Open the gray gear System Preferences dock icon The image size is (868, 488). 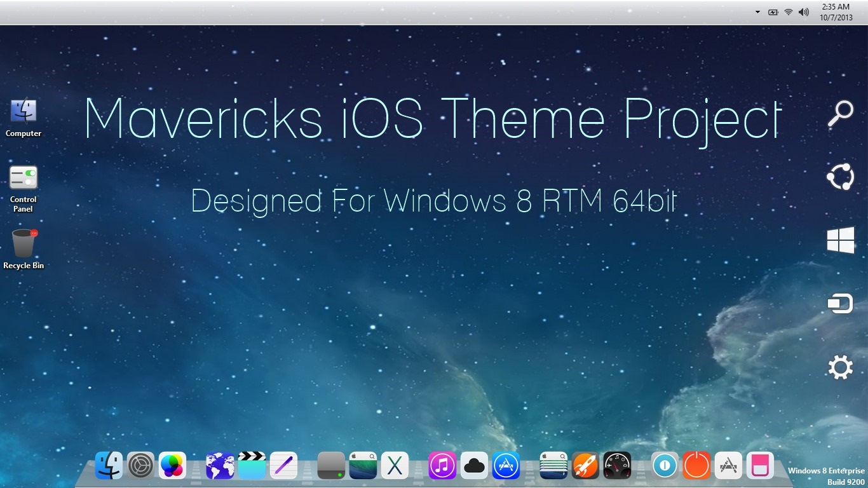[x=140, y=466]
